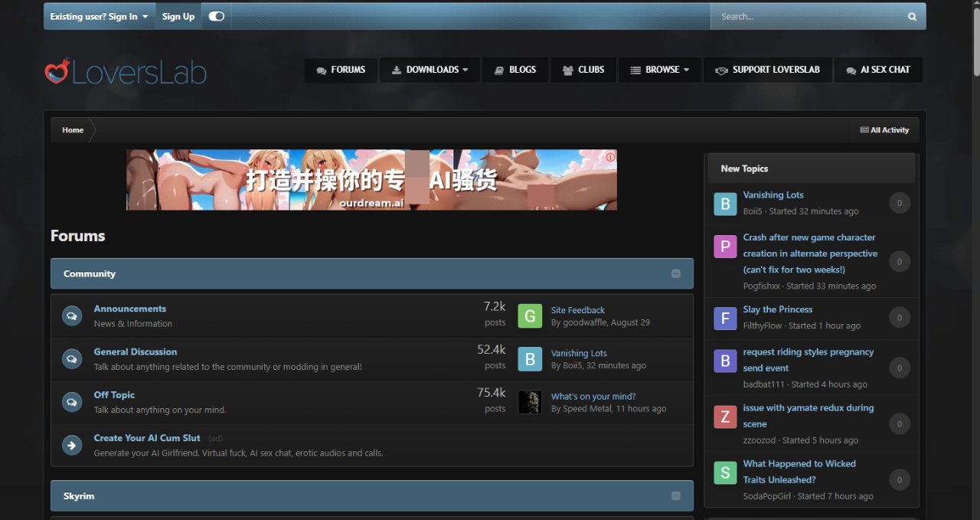Open the request riding styles pregnancy topic
The width and height of the screenshot is (980, 520).
[x=808, y=360]
